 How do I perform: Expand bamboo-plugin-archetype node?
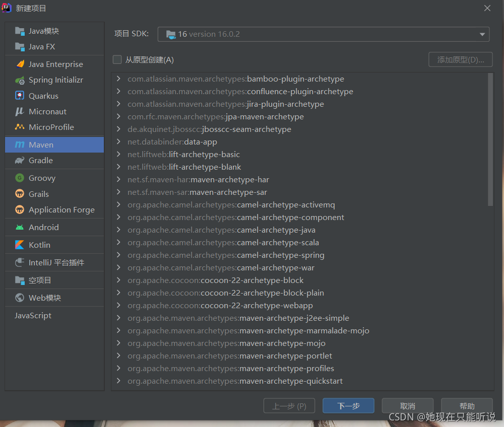pyautogui.click(x=118, y=79)
